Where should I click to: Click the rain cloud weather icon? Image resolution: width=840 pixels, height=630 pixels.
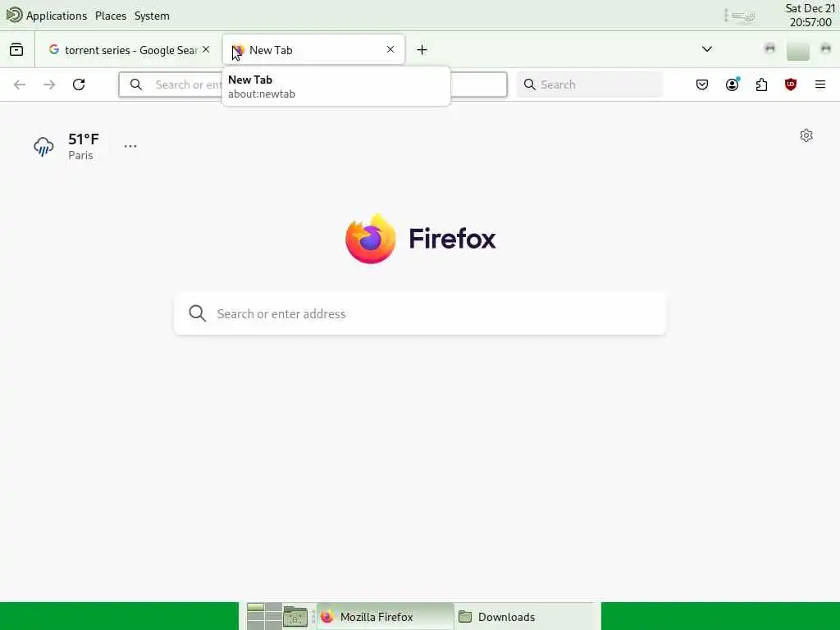click(43, 146)
